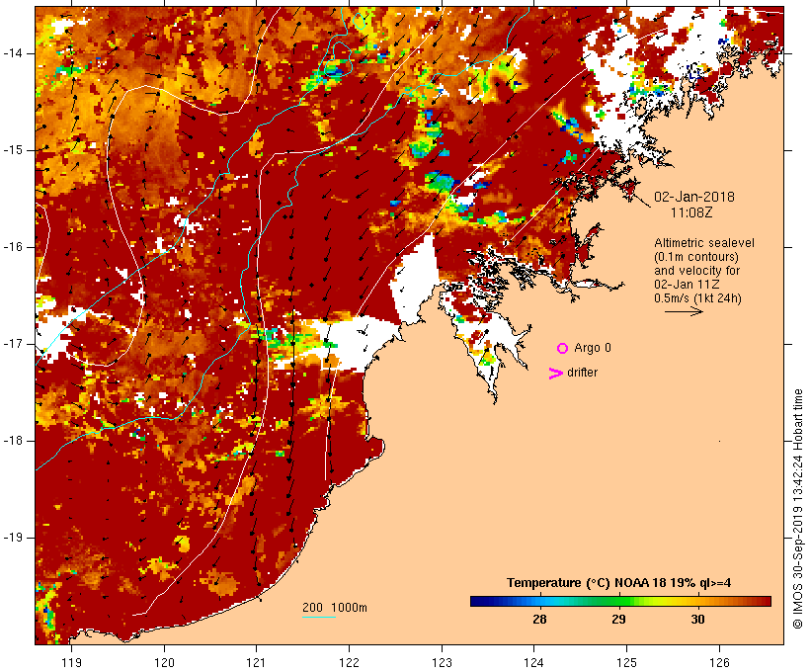
Task: Click the colorbar tick label 29
Action: click(619, 619)
